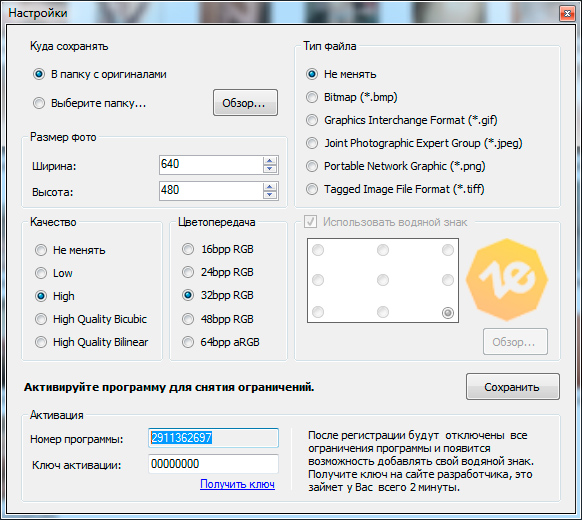Image resolution: width=582 pixels, height=520 pixels.
Task: Set watermark position to bottom-left
Action: [x=318, y=312]
